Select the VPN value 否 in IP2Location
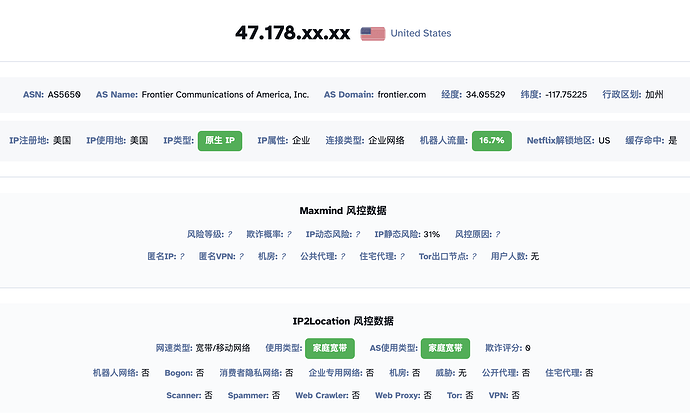 coord(515,395)
